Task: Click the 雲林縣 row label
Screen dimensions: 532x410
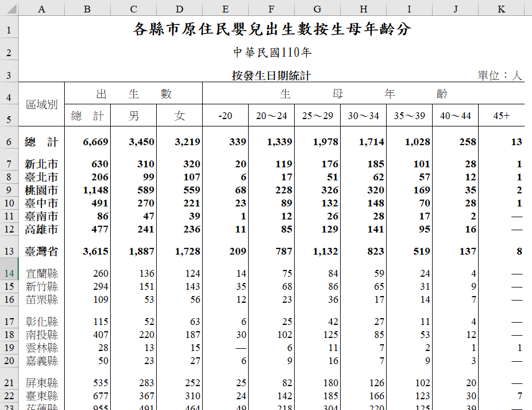Action: click(42, 348)
